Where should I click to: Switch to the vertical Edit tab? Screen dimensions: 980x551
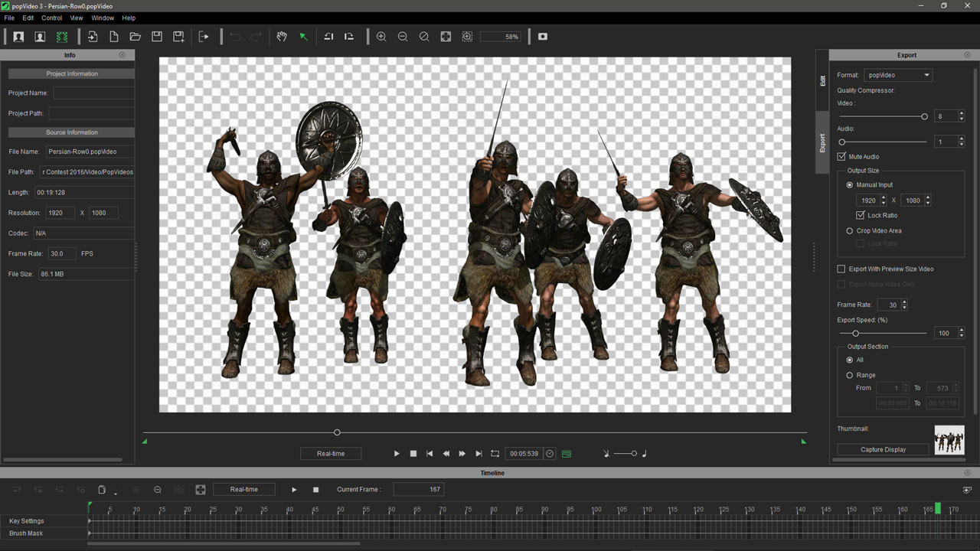coord(822,80)
